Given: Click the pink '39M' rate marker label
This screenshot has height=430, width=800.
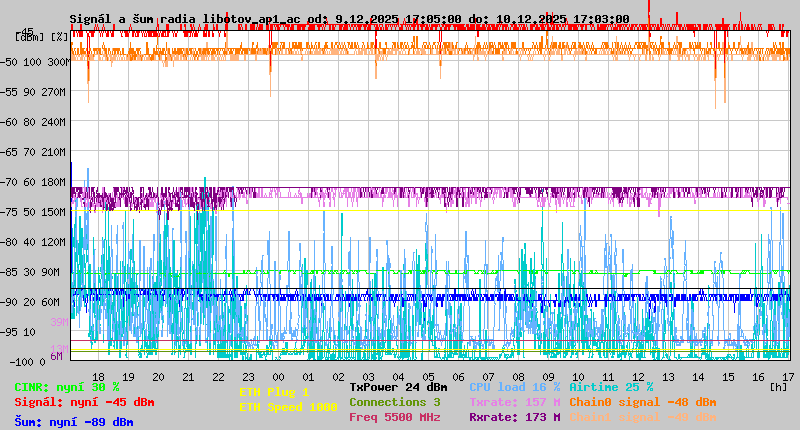Looking at the screenshot, I should [59, 322].
